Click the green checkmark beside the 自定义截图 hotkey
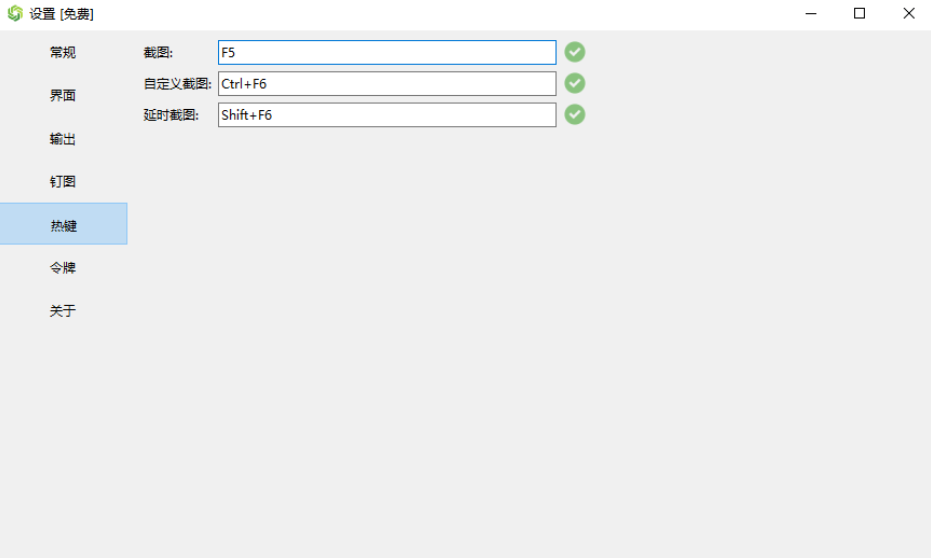Image resolution: width=931 pixels, height=558 pixels. pyautogui.click(x=574, y=83)
